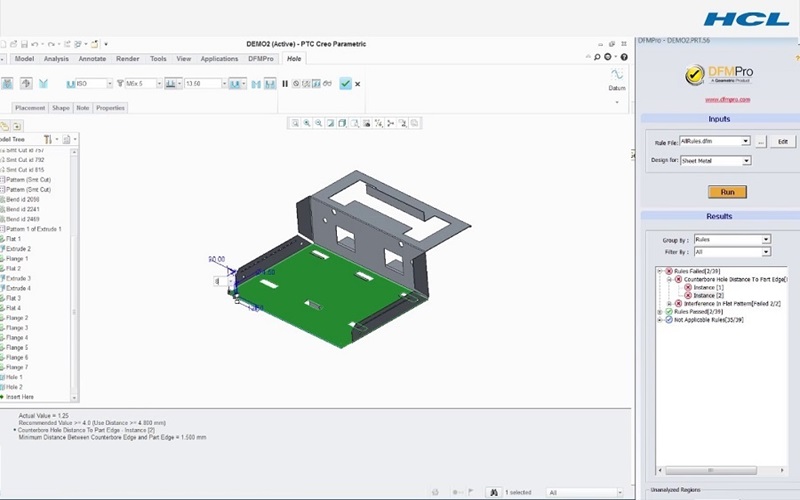This screenshot has height=500, width=800.
Task: Click the help question mark icon
Action: [x=624, y=57]
